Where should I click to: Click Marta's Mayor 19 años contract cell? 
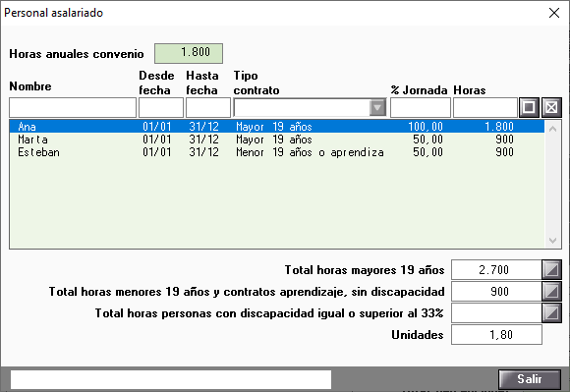[x=274, y=140]
